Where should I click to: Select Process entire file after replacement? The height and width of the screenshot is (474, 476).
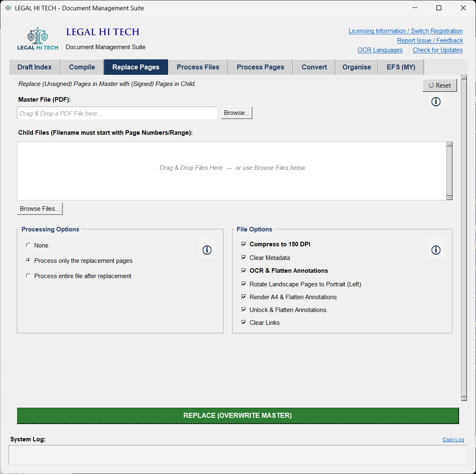click(x=28, y=275)
